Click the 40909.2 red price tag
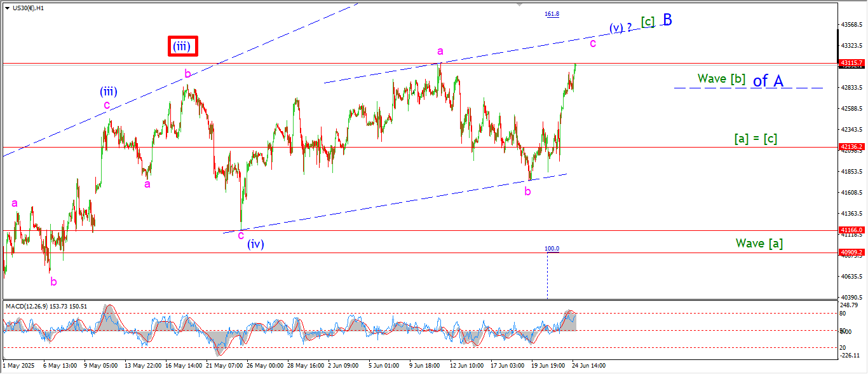This screenshot has width=868, height=374. click(x=851, y=253)
